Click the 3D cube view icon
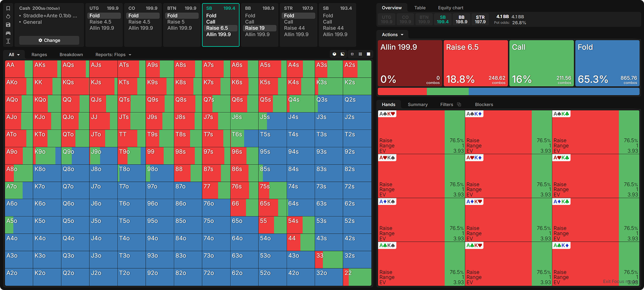Screen dimensions: 644x290 (334, 54)
